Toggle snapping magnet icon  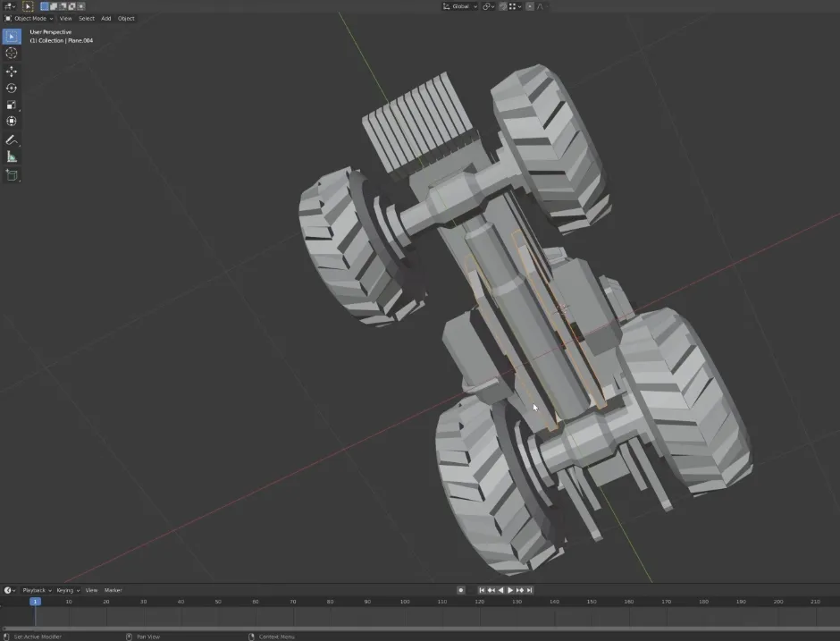click(x=503, y=6)
